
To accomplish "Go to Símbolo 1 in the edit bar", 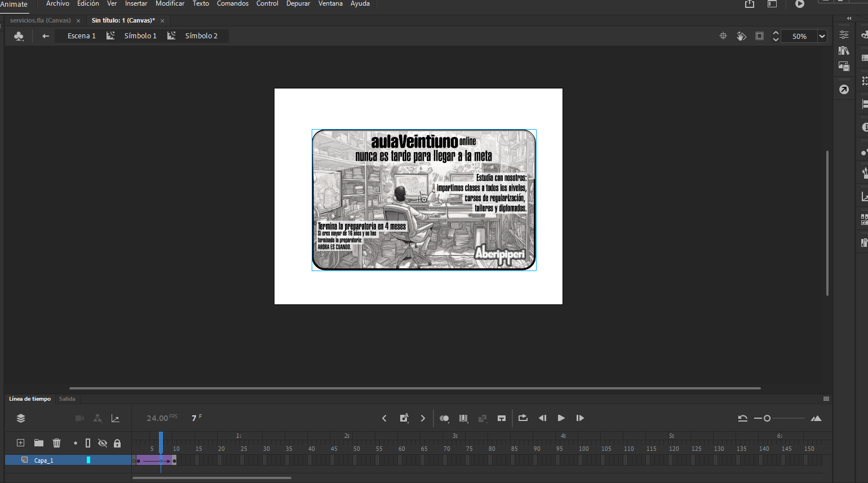I will pyautogui.click(x=140, y=36).
